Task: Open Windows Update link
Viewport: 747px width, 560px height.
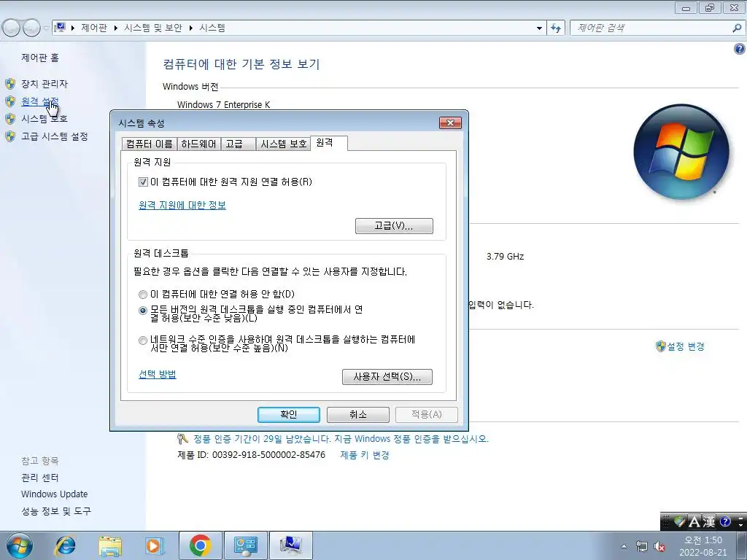Action: coord(54,494)
